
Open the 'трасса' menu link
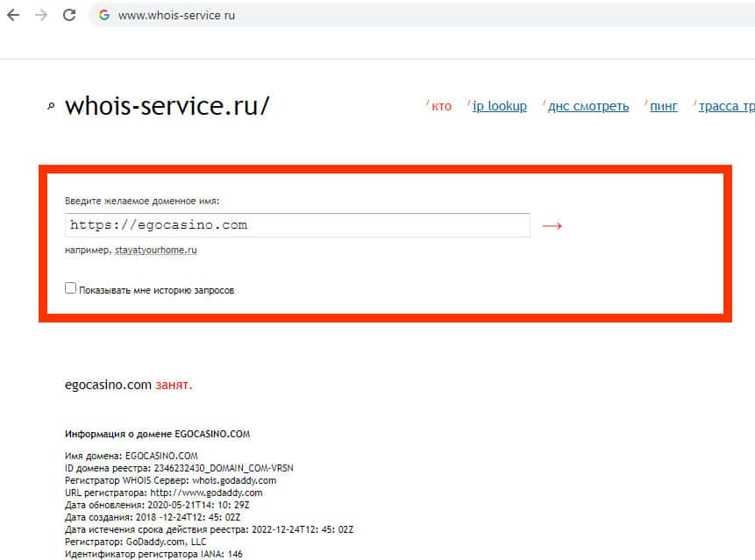tap(727, 106)
